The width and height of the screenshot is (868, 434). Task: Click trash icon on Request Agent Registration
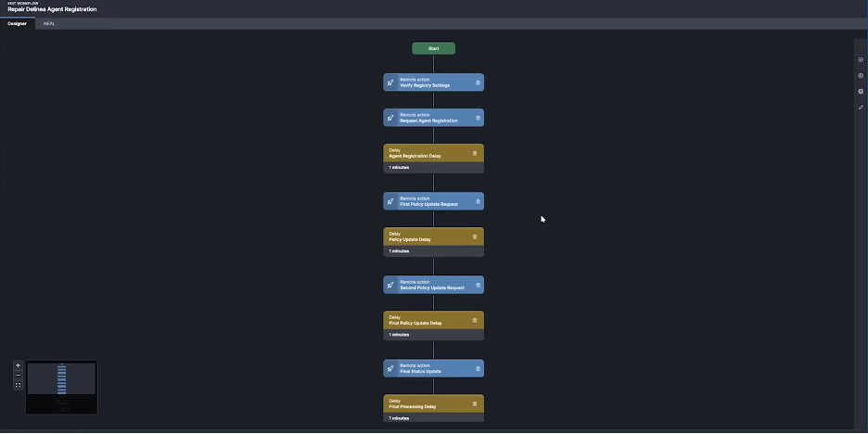479,118
